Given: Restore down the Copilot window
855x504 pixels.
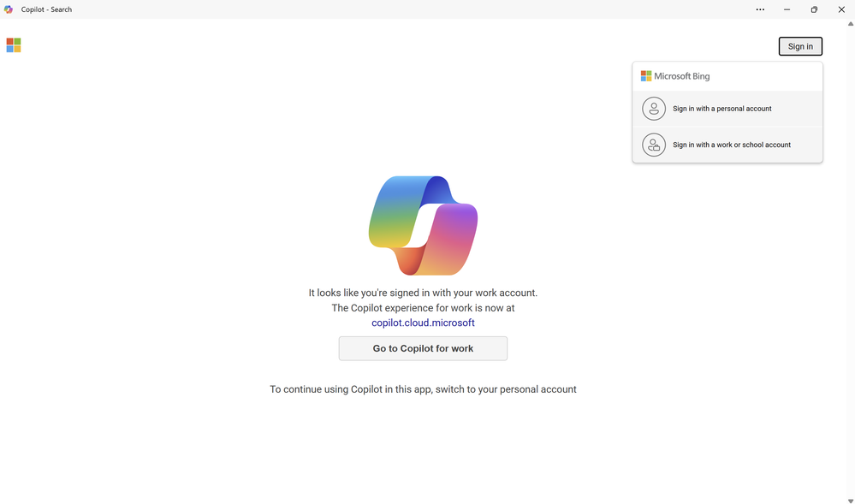Looking at the screenshot, I should tap(814, 9).
